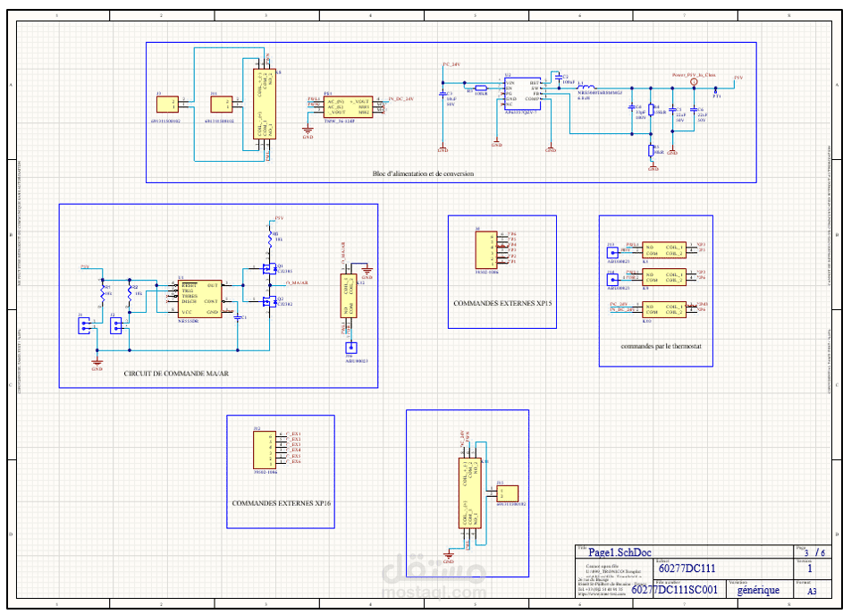
Task: Click the K10 relay in thermostat block
Action: (663, 309)
